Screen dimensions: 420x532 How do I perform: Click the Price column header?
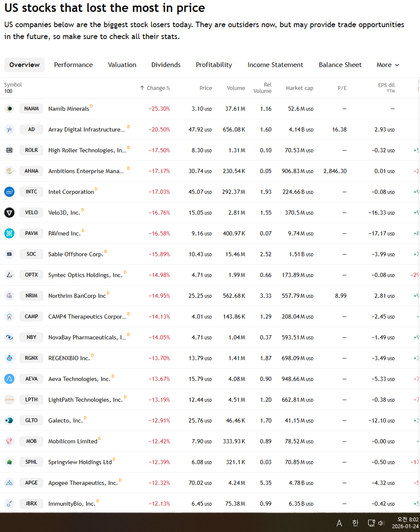206,88
